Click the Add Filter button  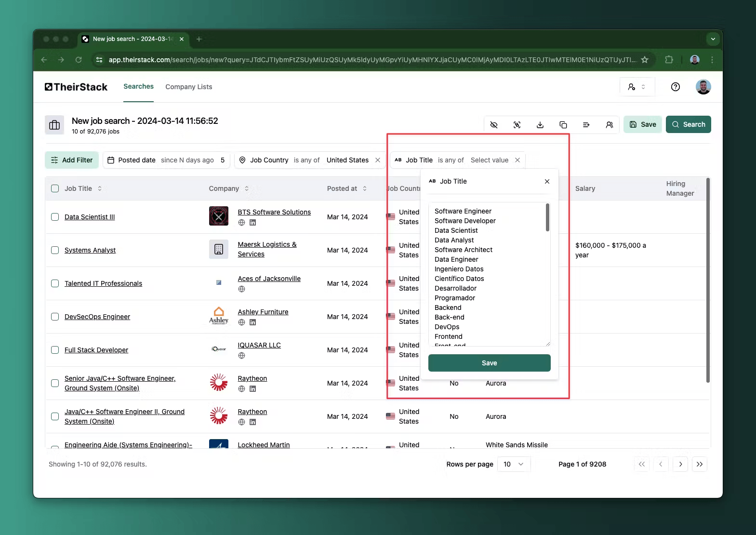[x=72, y=160]
